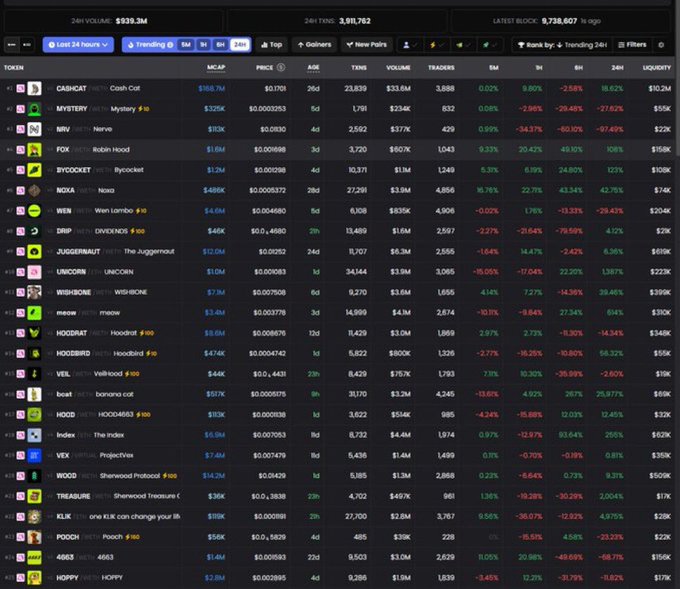
Task: Click the boat banana cat logo
Action: coord(34,394)
